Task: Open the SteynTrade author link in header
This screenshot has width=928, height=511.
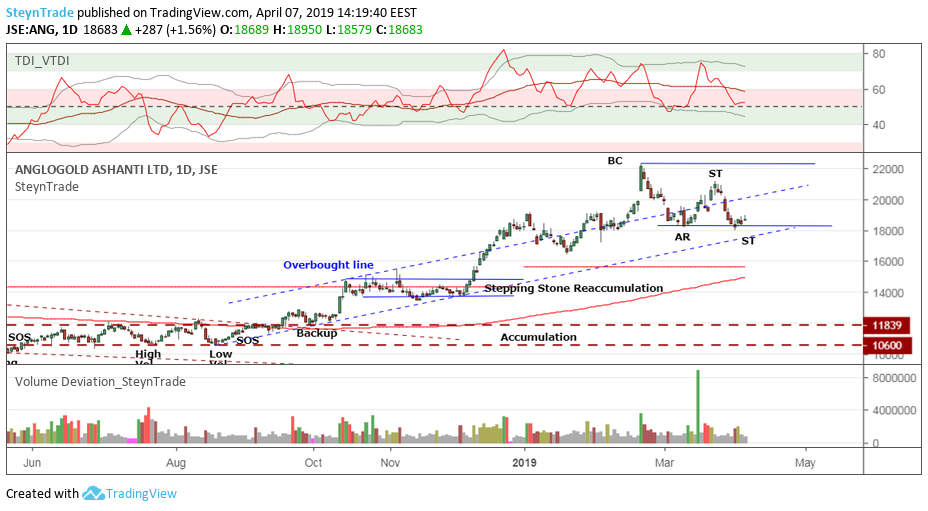Action: (x=40, y=12)
